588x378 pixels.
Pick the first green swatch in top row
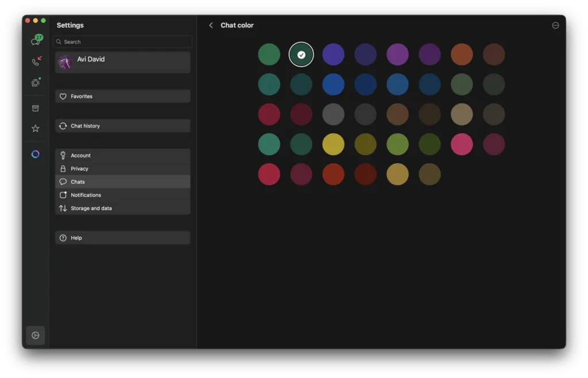click(269, 55)
